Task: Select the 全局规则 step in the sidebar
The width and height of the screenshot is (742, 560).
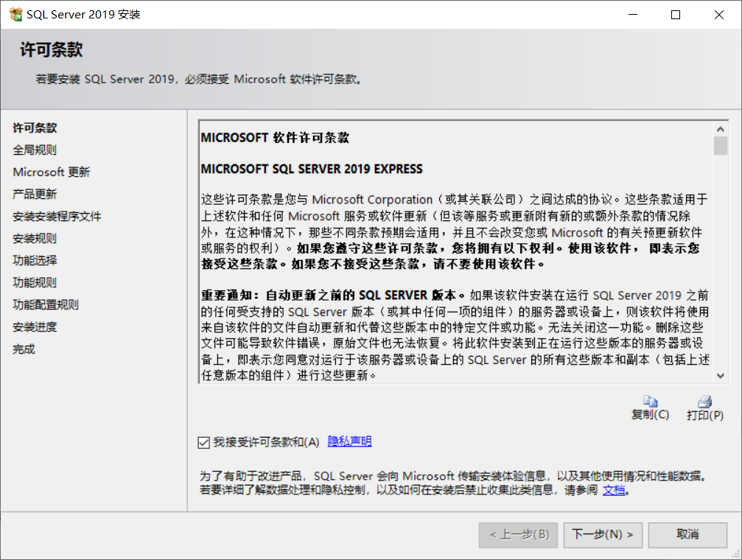Action: (35, 150)
